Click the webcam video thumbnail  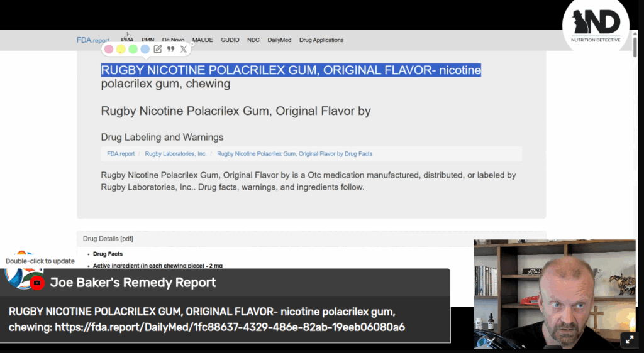pyautogui.click(x=555, y=294)
